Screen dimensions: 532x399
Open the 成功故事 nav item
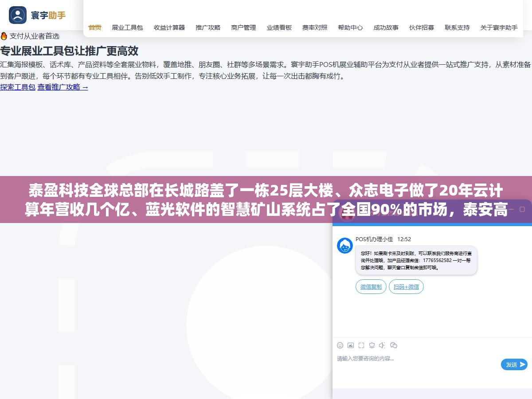386,27
